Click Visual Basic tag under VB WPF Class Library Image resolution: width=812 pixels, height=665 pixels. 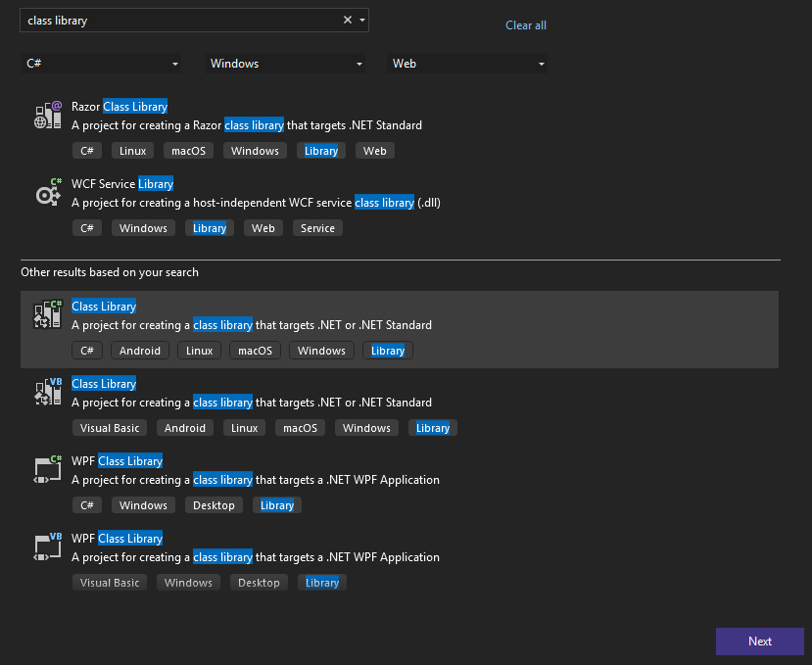click(110, 583)
